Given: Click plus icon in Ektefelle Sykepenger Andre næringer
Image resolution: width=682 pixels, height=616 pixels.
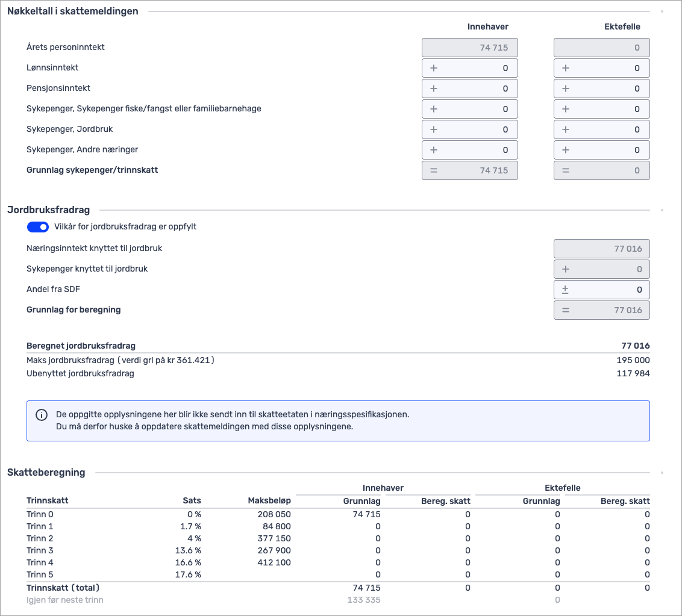Looking at the screenshot, I should click(x=565, y=150).
